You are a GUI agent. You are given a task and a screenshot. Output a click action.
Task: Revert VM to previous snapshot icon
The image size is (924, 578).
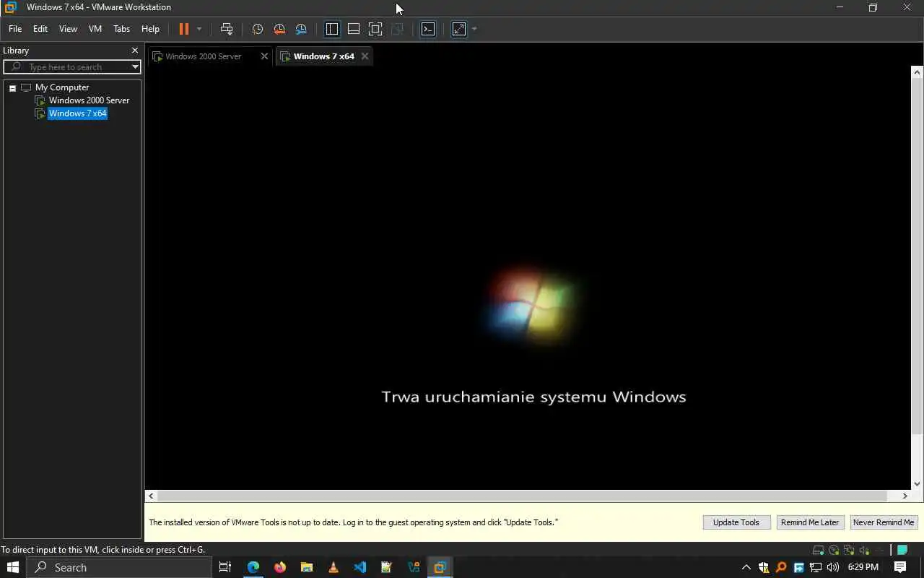tap(279, 29)
